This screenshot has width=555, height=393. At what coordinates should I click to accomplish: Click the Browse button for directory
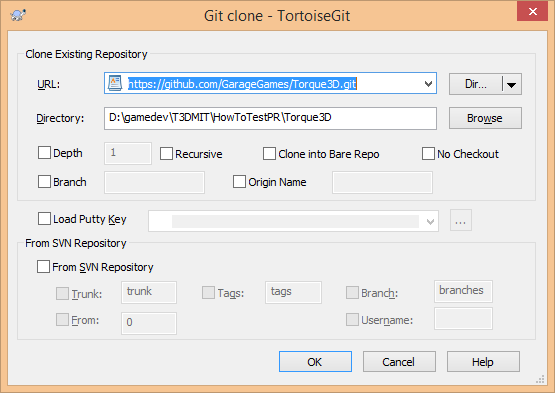click(x=485, y=118)
